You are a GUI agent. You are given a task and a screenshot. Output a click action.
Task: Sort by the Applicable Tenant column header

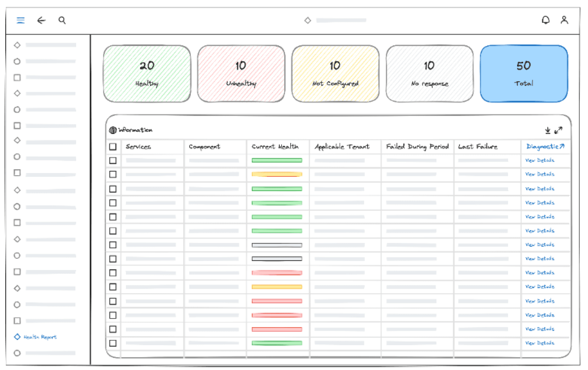coord(342,147)
